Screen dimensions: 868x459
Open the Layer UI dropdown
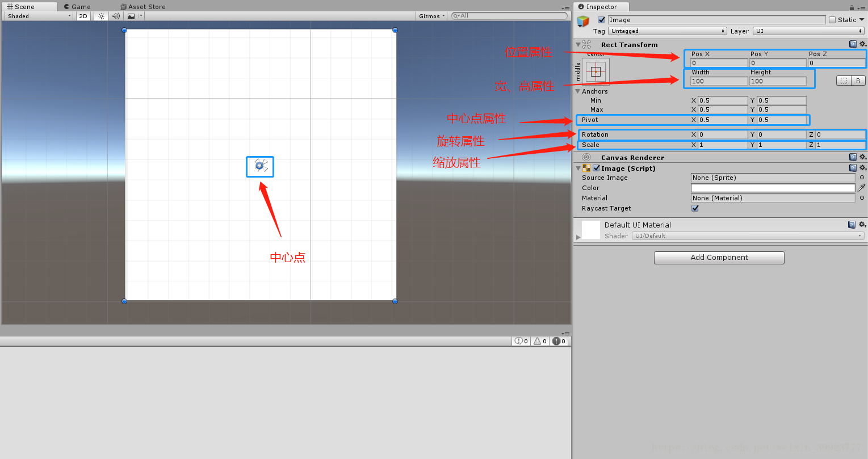[x=809, y=31]
